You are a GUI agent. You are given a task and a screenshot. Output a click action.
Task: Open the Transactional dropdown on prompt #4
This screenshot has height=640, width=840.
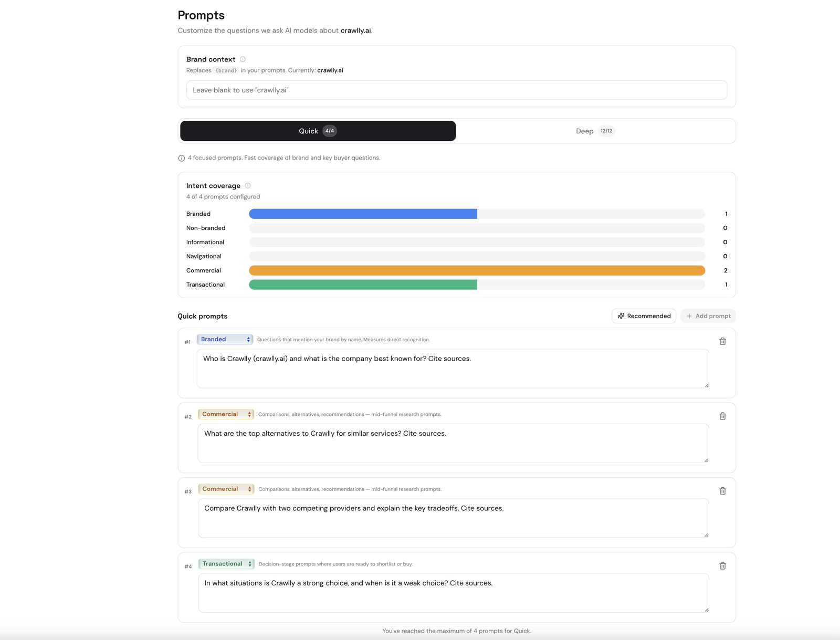(x=226, y=564)
